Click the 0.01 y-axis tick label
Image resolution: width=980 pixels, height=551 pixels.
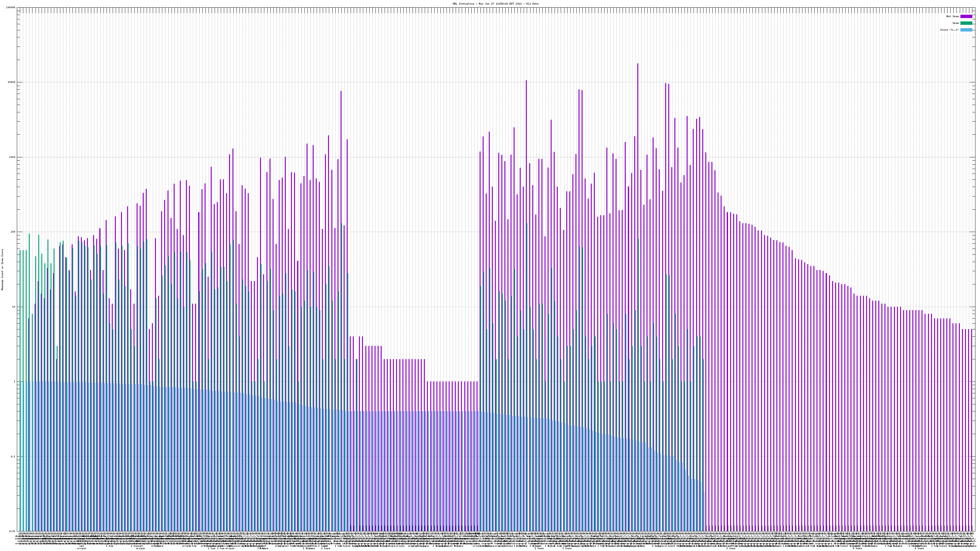[13, 531]
